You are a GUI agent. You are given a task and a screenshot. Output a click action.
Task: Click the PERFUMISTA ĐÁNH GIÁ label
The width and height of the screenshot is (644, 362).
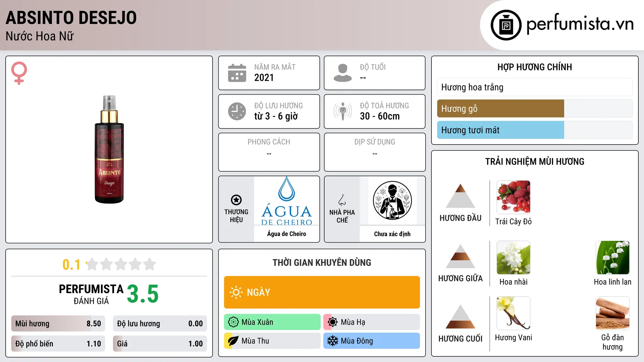point(91,294)
